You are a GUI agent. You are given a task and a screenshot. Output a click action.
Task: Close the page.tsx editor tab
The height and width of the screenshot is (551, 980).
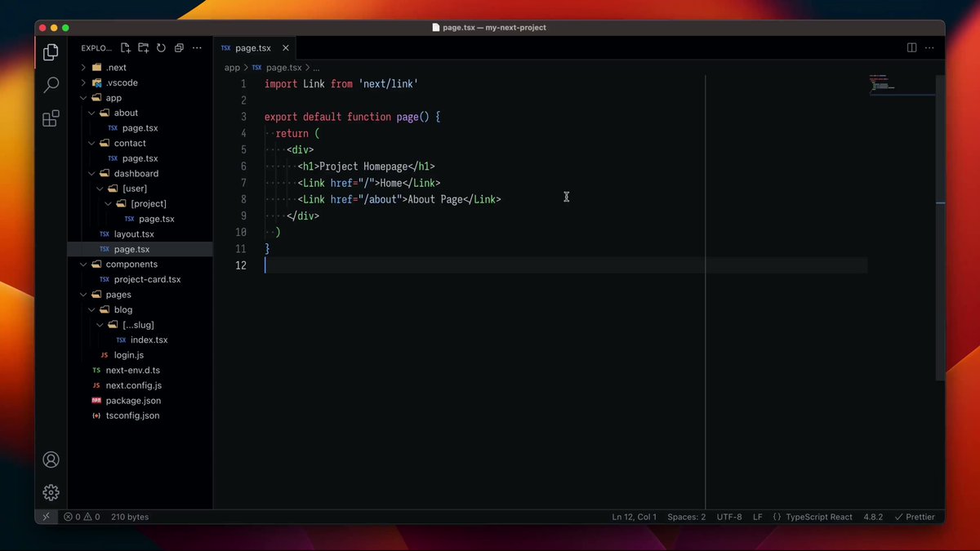(x=285, y=48)
